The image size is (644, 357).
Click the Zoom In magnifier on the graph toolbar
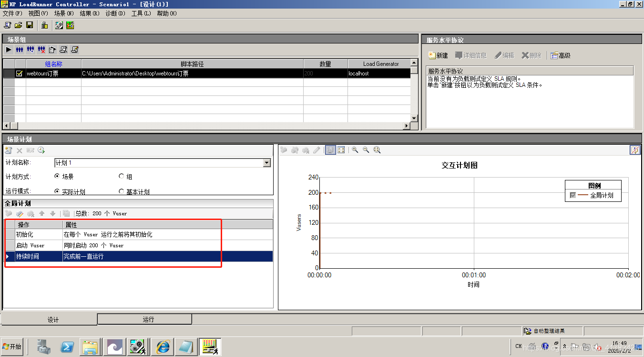coord(355,150)
